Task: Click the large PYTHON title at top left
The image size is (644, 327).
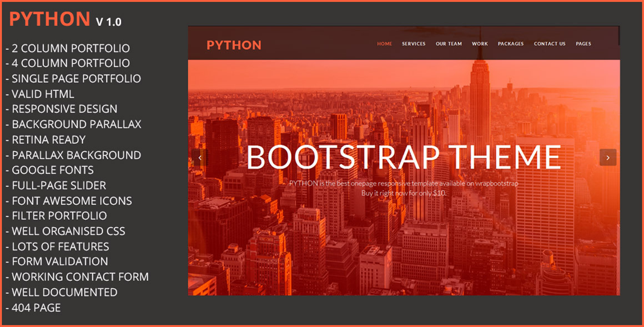Action: tap(49, 19)
